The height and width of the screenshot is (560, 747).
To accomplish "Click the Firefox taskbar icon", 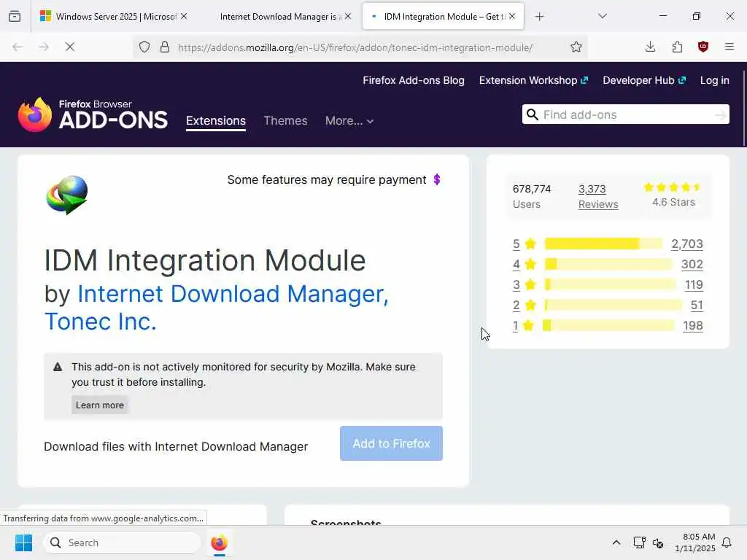I will tap(219, 542).
